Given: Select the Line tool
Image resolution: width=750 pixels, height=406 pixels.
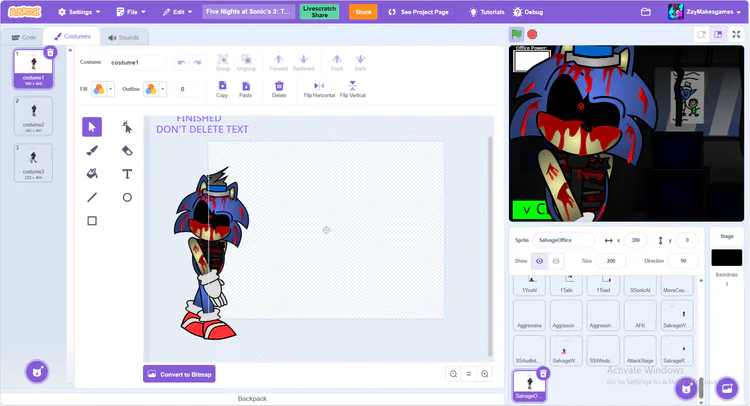Looking at the screenshot, I should click(92, 197).
